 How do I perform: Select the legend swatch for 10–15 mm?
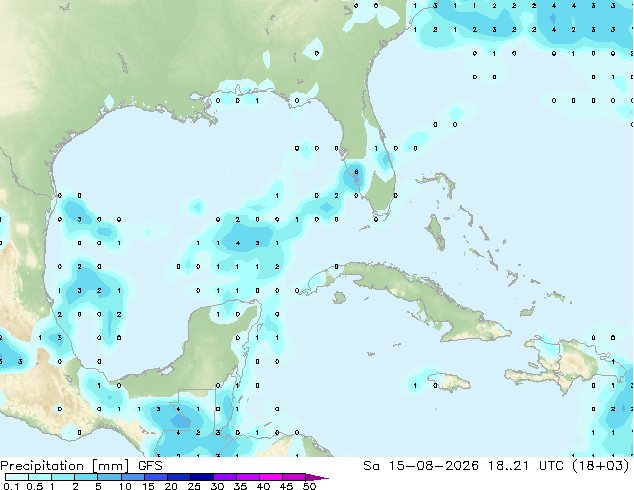point(133,477)
